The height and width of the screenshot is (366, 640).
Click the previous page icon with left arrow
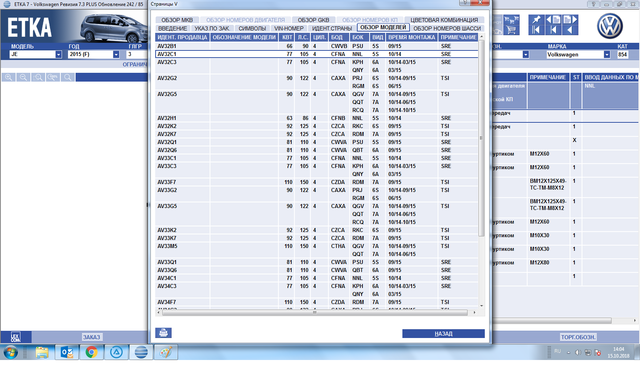[553, 20]
